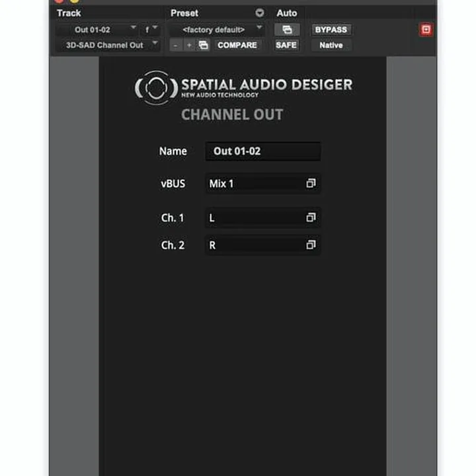Click the 'Preset' header label
This screenshot has width=476, height=476.
[x=184, y=13]
